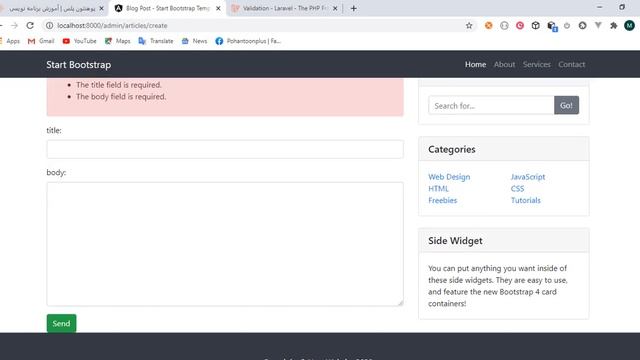Close the Persian-titled first tab

(102, 8)
